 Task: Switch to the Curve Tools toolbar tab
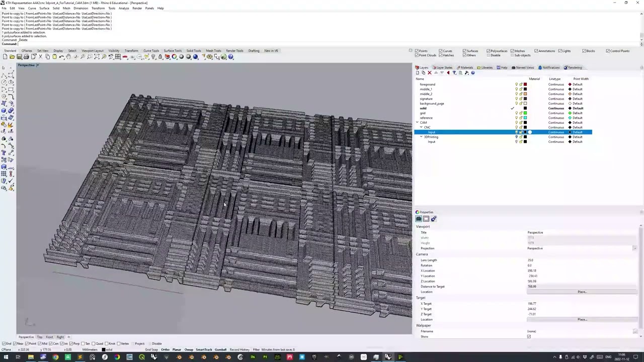(x=151, y=51)
